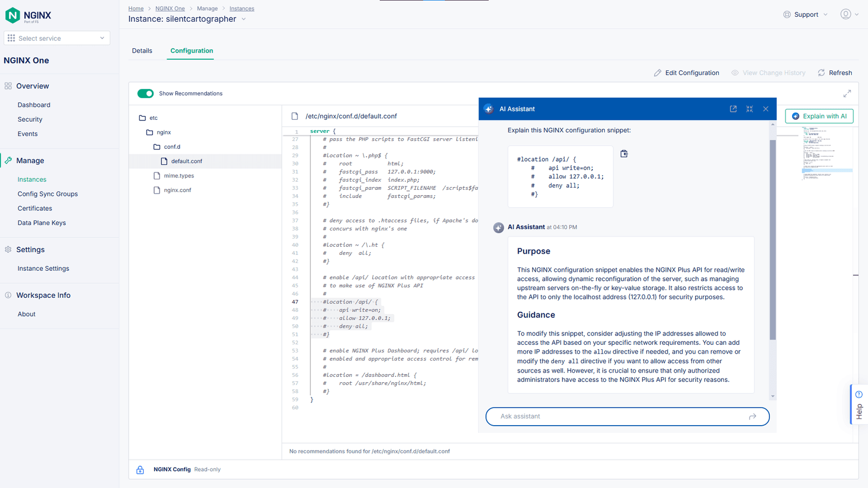Refresh the configuration view

[x=834, y=72]
